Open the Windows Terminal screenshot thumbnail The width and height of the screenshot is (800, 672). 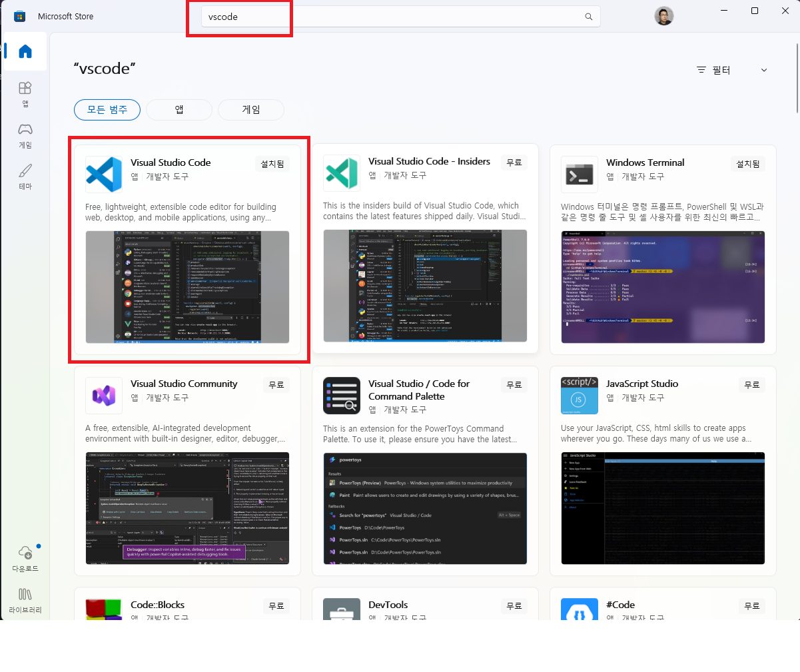663,287
